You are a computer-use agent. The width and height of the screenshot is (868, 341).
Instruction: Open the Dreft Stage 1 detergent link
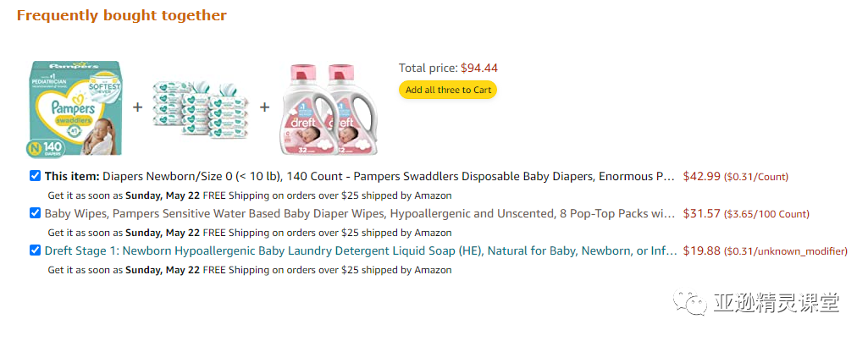click(x=360, y=250)
